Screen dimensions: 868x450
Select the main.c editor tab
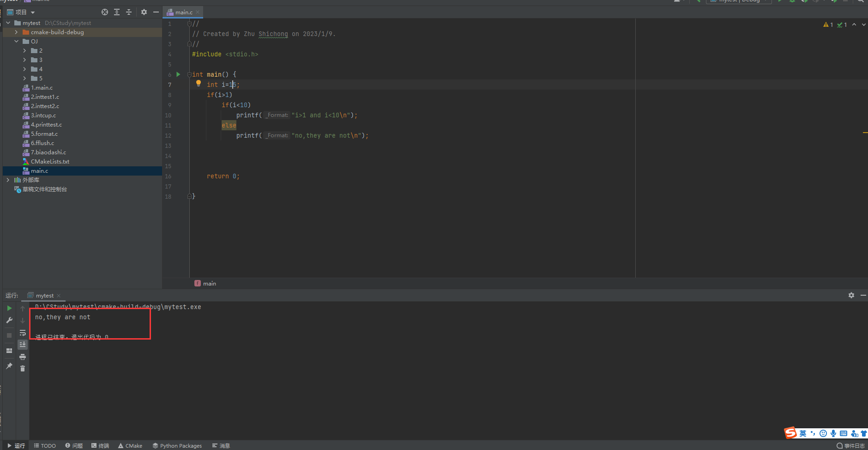(183, 12)
